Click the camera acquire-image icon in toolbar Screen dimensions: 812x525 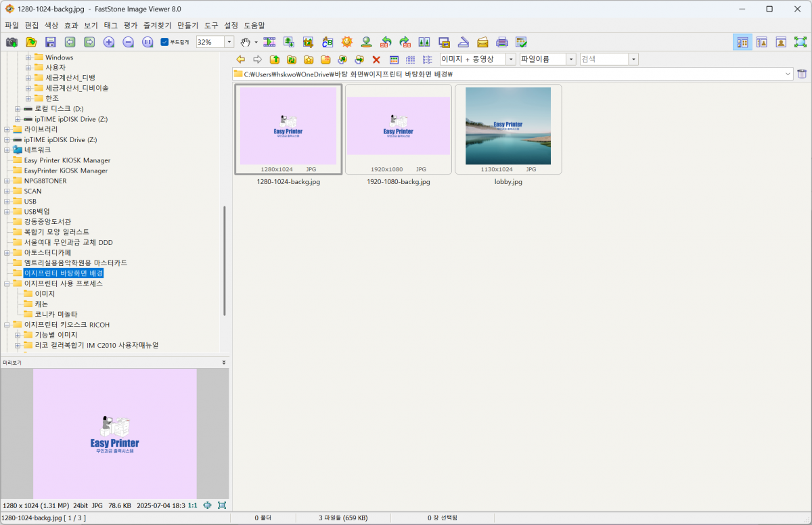coord(12,42)
